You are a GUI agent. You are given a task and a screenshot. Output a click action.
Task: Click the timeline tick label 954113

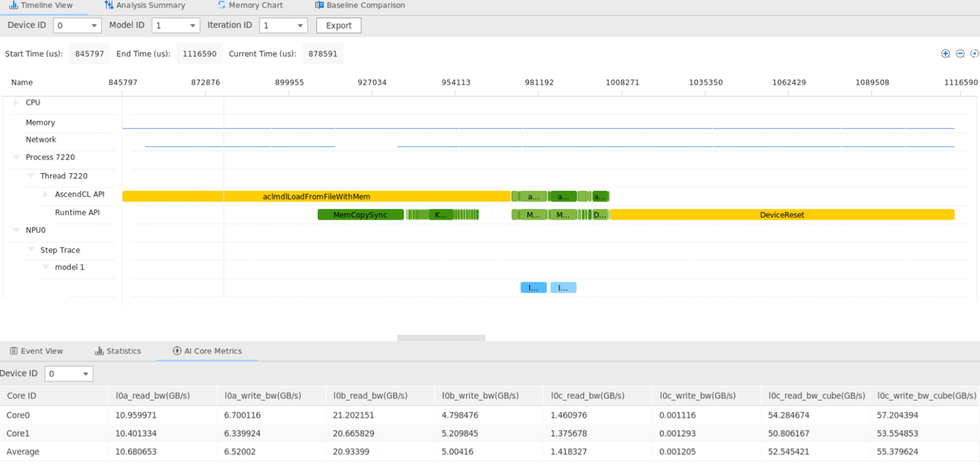456,82
